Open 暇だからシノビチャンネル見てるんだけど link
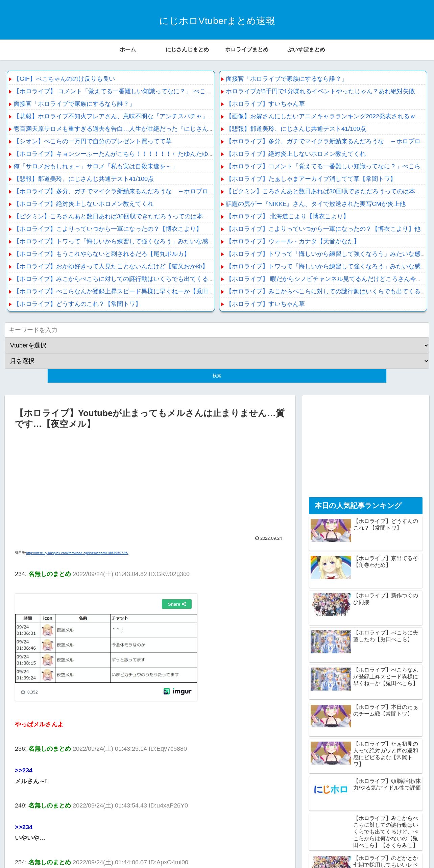Screen dimensions: 434x868 (x=323, y=279)
